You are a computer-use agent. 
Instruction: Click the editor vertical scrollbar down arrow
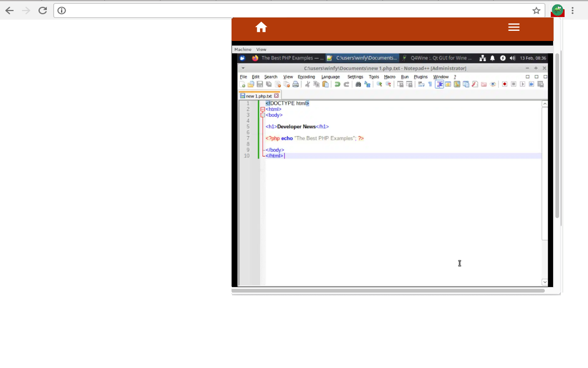pos(545,282)
